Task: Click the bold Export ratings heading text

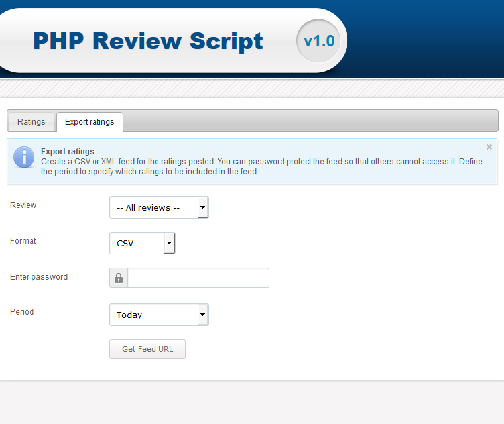Action: (x=68, y=151)
